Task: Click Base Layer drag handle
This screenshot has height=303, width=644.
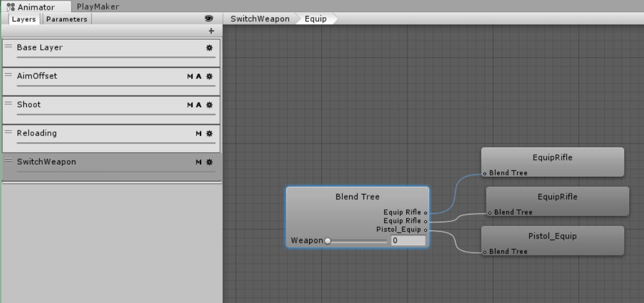Action: [x=8, y=46]
